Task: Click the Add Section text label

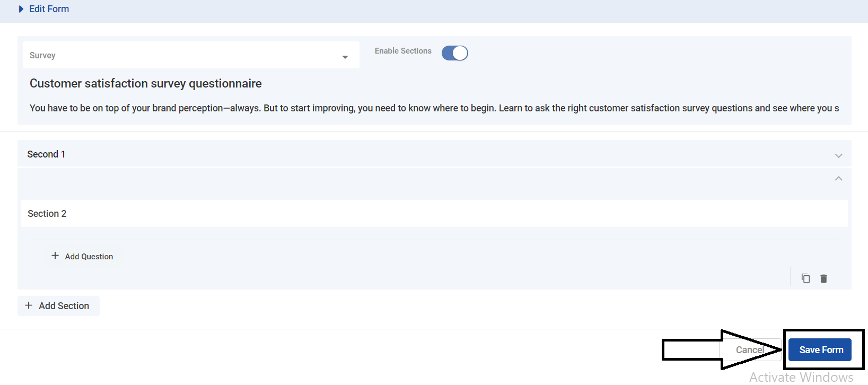Action: [64, 306]
